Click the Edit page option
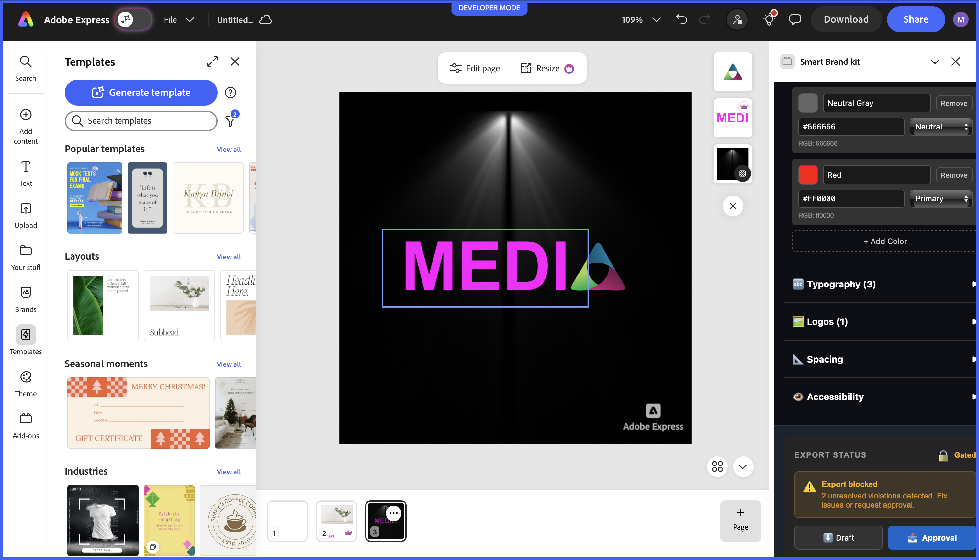979x560 pixels. (475, 68)
